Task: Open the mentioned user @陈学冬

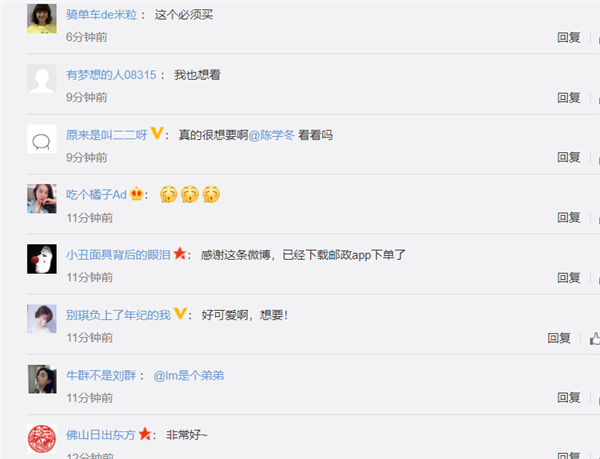Action: coord(272,135)
